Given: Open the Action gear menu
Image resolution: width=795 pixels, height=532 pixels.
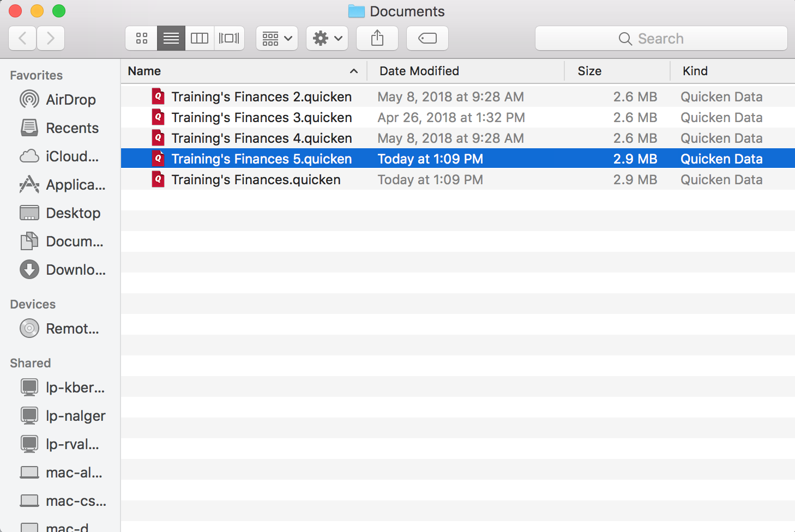Looking at the screenshot, I should tap(327, 38).
